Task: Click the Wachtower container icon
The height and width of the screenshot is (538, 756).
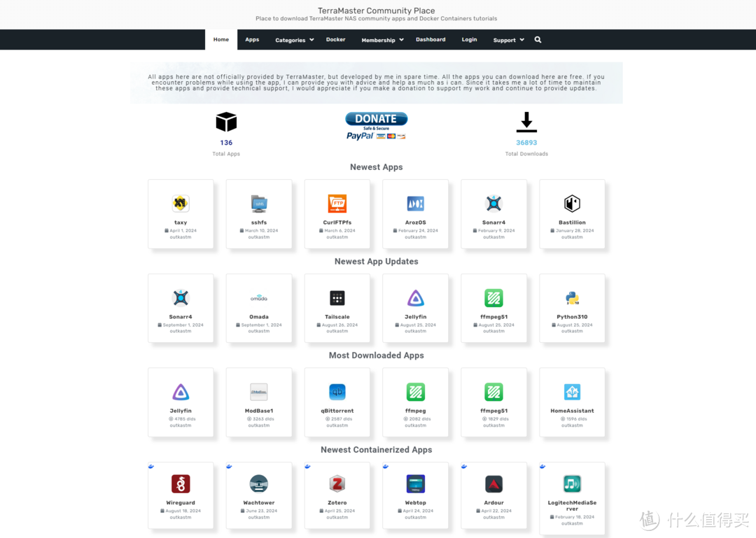Action: click(x=259, y=484)
